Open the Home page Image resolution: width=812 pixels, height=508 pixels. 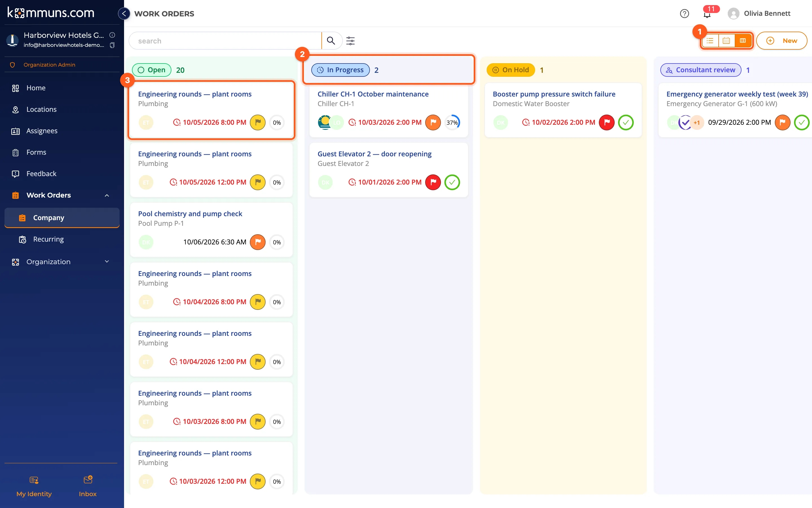pyautogui.click(x=62, y=88)
